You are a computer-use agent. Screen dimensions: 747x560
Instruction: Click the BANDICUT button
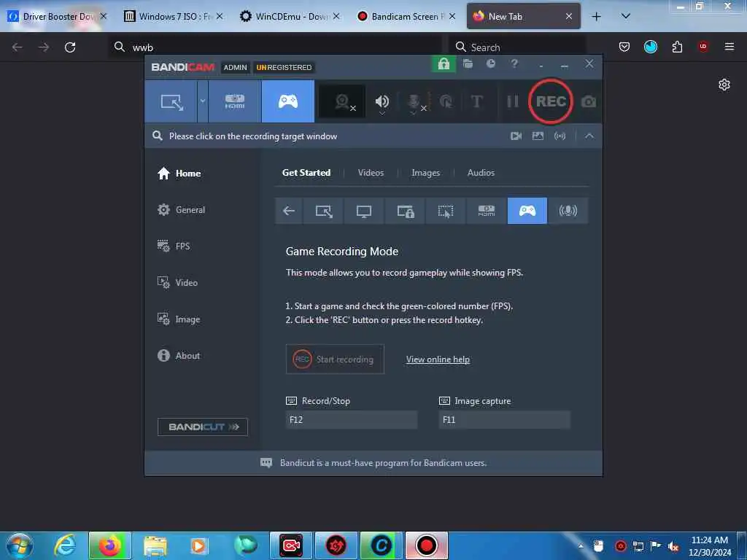click(x=203, y=427)
